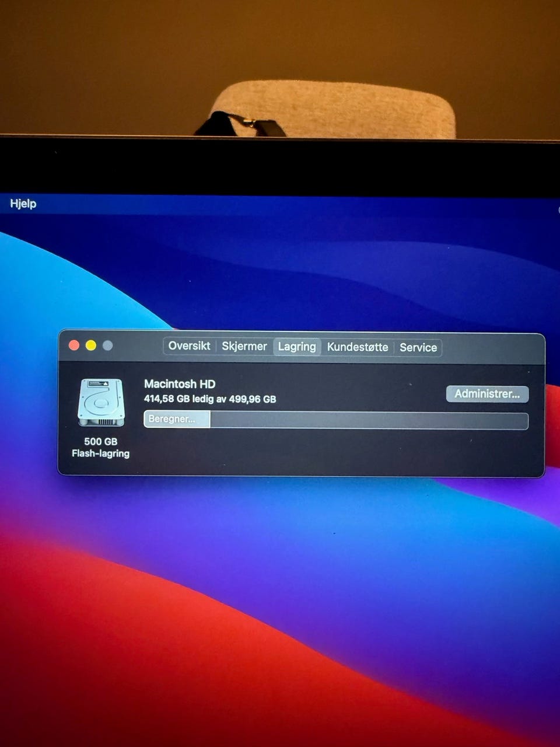Click the Macintosh HD drive icon

click(x=101, y=403)
